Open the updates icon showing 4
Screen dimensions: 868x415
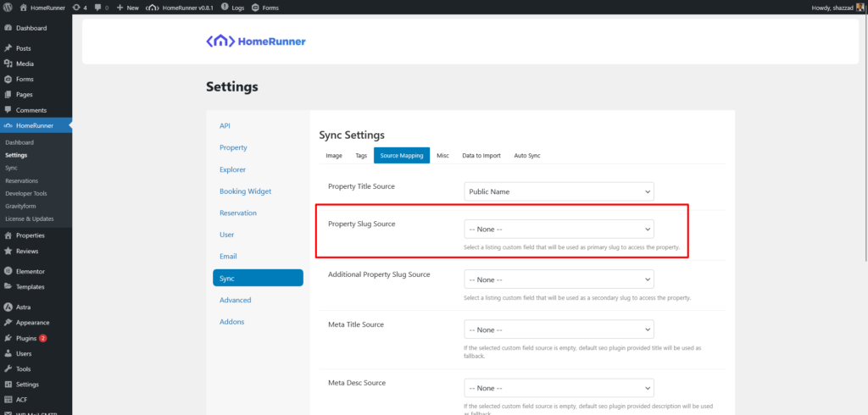pyautogui.click(x=79, y=8)
